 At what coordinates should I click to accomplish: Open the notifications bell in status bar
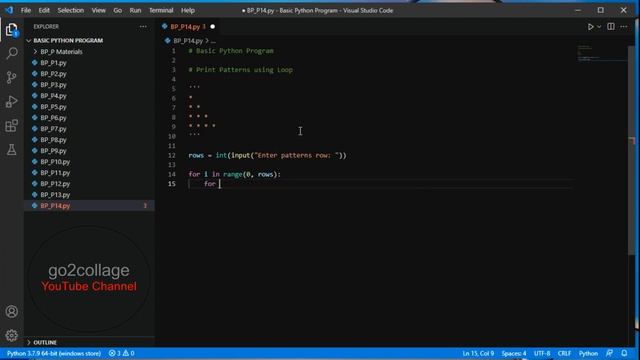pos(624,353)
